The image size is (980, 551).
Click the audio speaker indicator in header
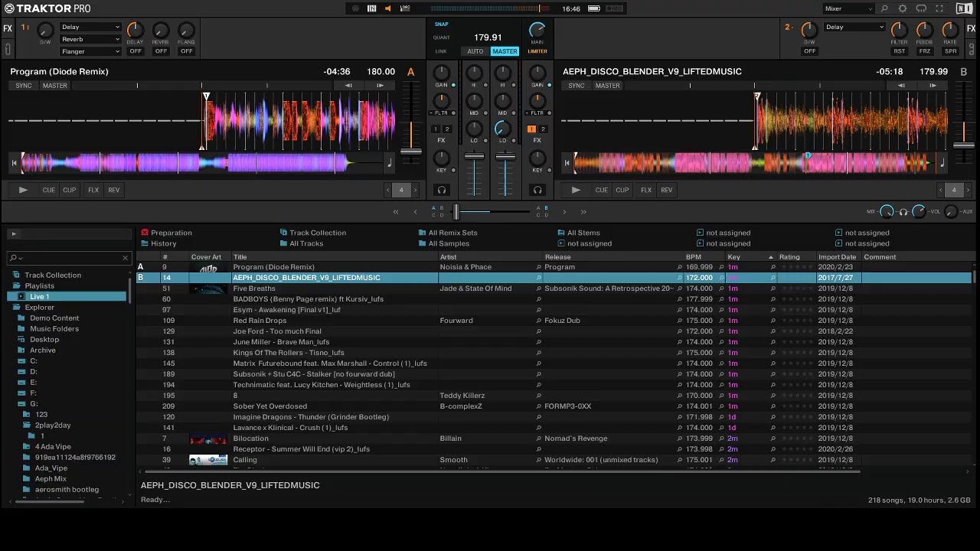click(x=387, y=8)
